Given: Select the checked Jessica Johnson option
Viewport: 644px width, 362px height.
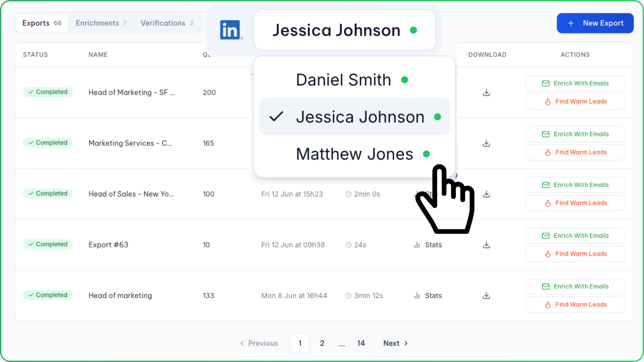Looking at the screenshot, I should pos(354,117).
